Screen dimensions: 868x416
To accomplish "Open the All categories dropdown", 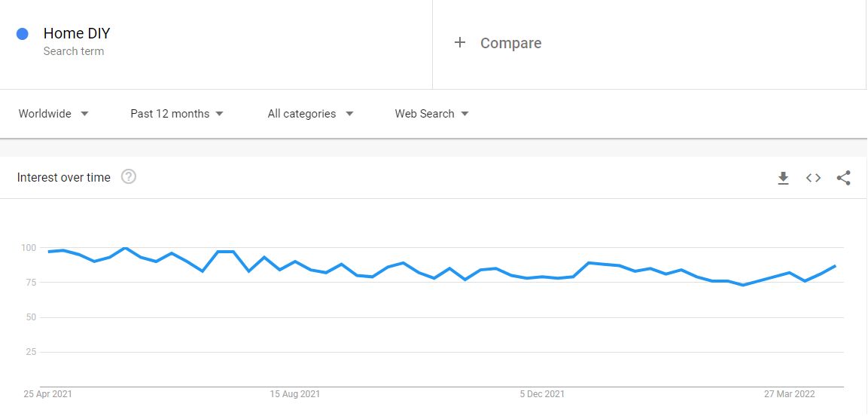I will coord(310,114).
